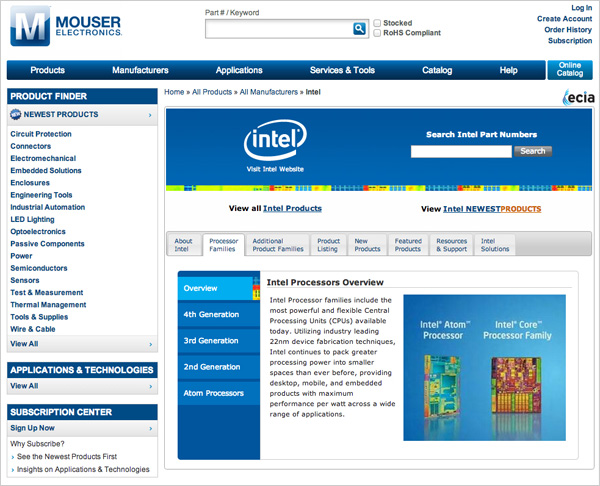Open the Semiconductors category
Viewport: 600px width, 486px height.
39,268
